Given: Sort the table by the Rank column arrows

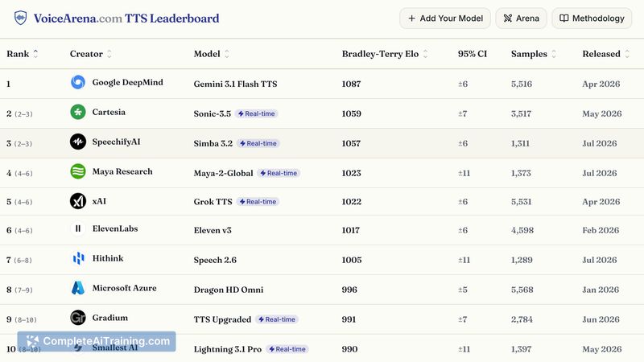Looking at the screenshot, I should [35, 54].
